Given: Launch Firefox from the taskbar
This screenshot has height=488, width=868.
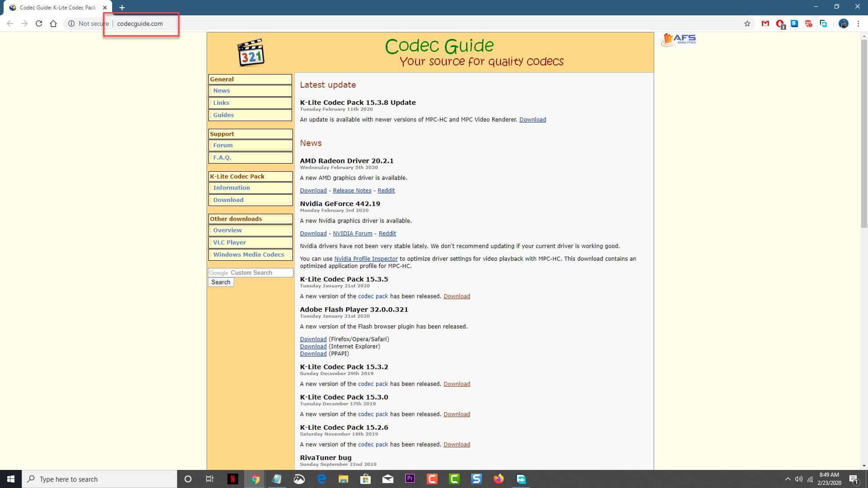Looking at the screenshot, I should [499, 479].
